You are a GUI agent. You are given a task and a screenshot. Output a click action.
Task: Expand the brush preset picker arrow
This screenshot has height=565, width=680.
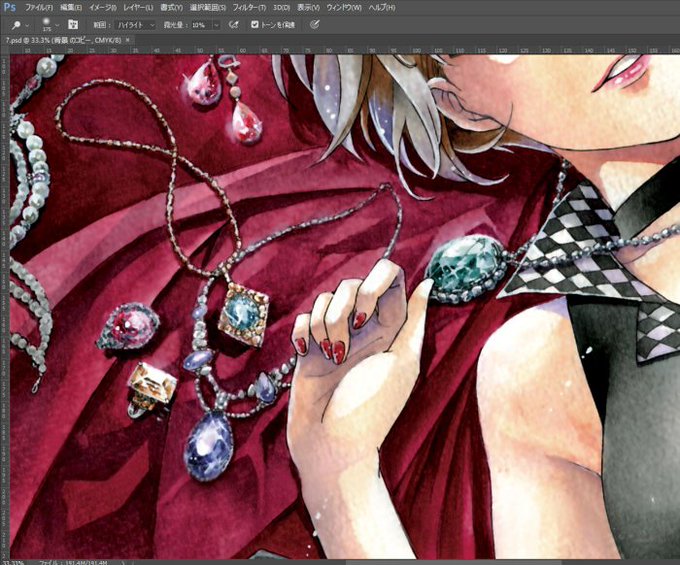57,26
